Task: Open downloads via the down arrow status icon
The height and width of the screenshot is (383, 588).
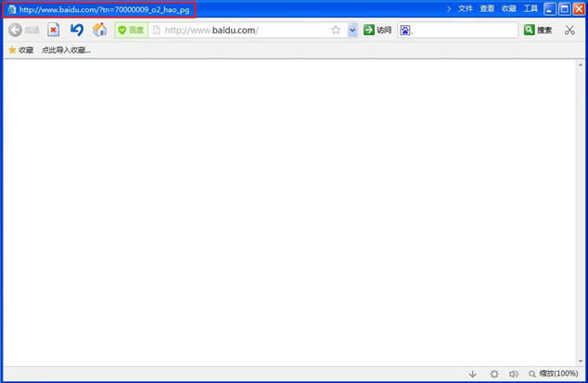Action: [x=472, y=374]
